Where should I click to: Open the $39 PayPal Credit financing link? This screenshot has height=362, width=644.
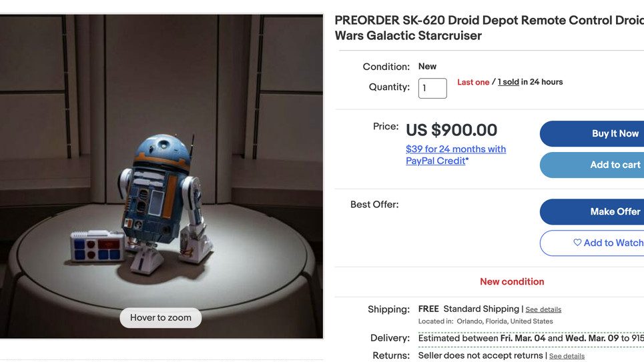(456, 155)
